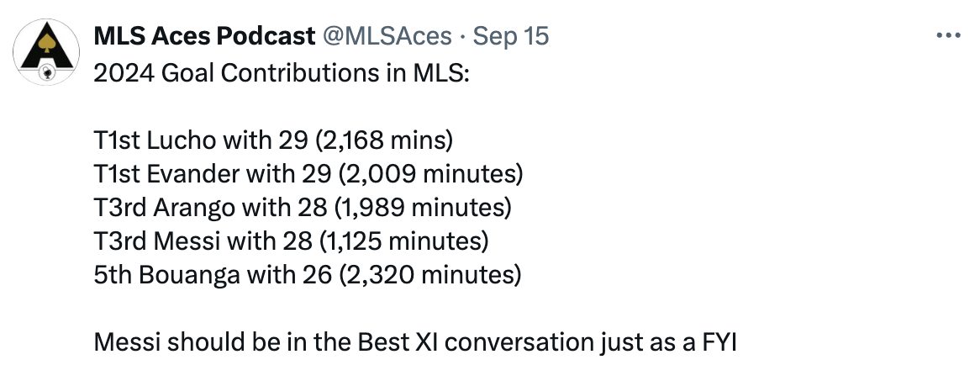
Task: Click the 'Messi should be in the Best XI' sentence
Action: point(415,342)
